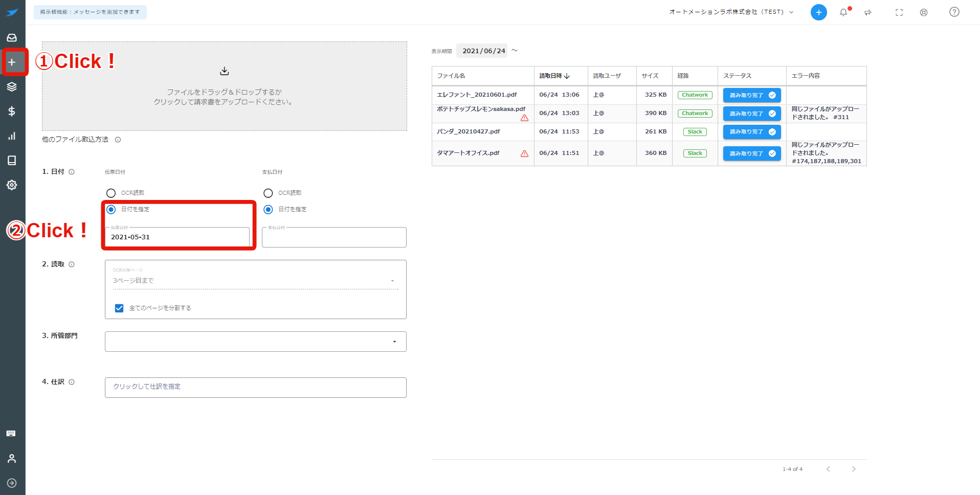Sort by 読取日時 column header
This screenshot has width=980, height=495.
(x=554, y=76)
